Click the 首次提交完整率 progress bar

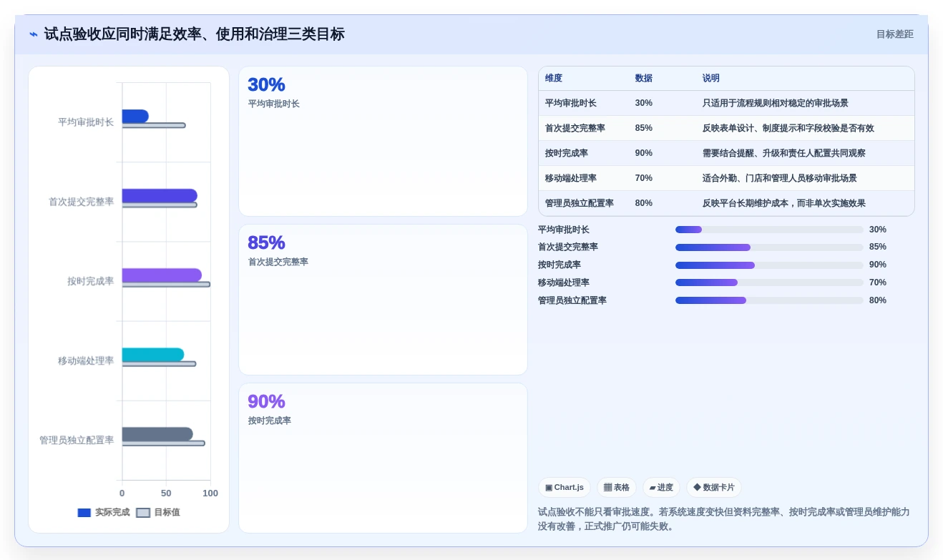point(769,247)
